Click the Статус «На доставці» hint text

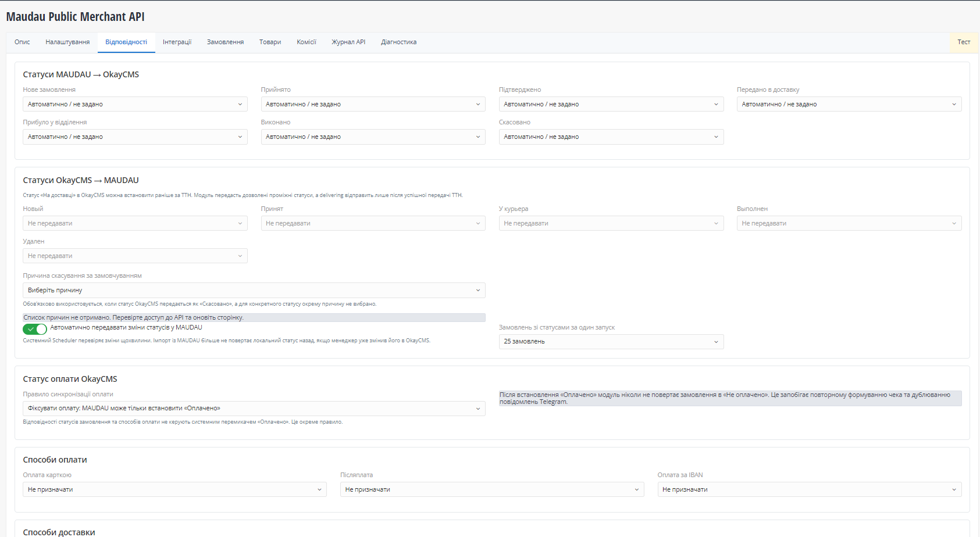click(x=243, y=195)
